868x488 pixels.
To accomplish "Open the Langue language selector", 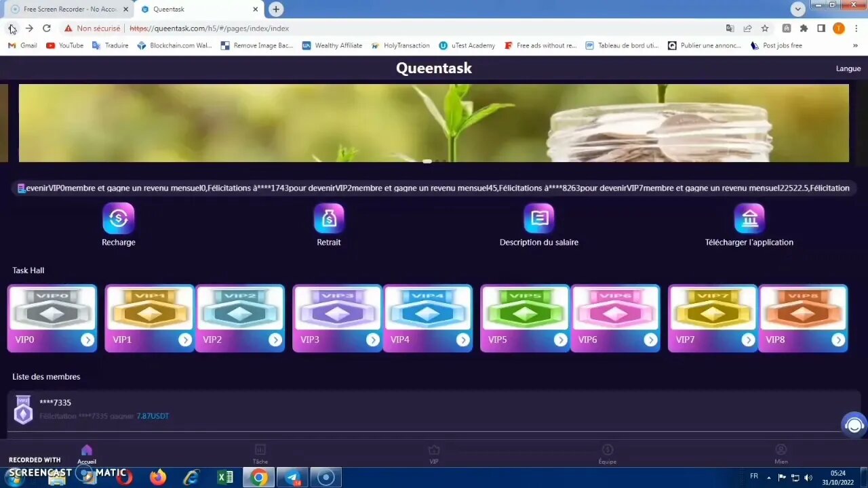I will pyautogui.click(x=848, y=68).
